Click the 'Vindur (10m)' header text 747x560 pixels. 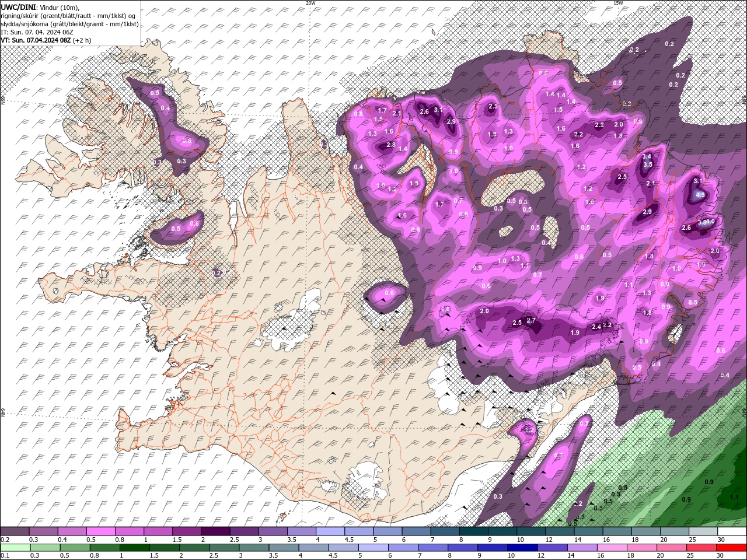(61, 7)
